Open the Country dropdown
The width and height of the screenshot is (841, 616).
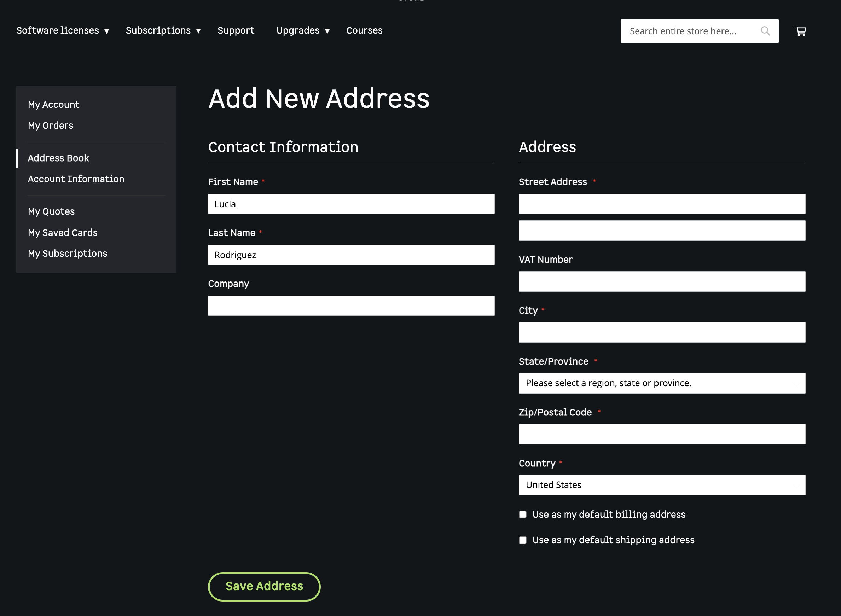[x=662, y=485]
